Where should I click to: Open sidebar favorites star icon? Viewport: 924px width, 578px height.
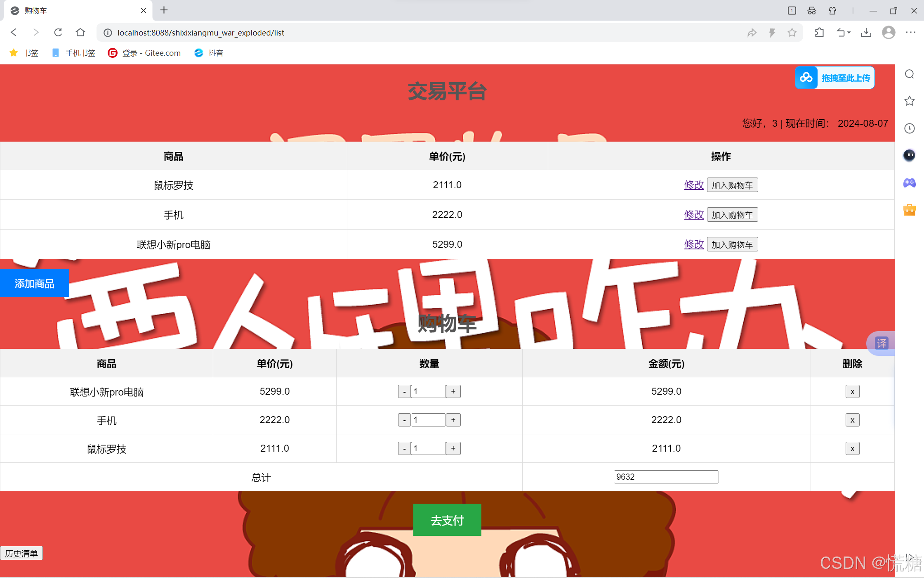click(910, 101)
